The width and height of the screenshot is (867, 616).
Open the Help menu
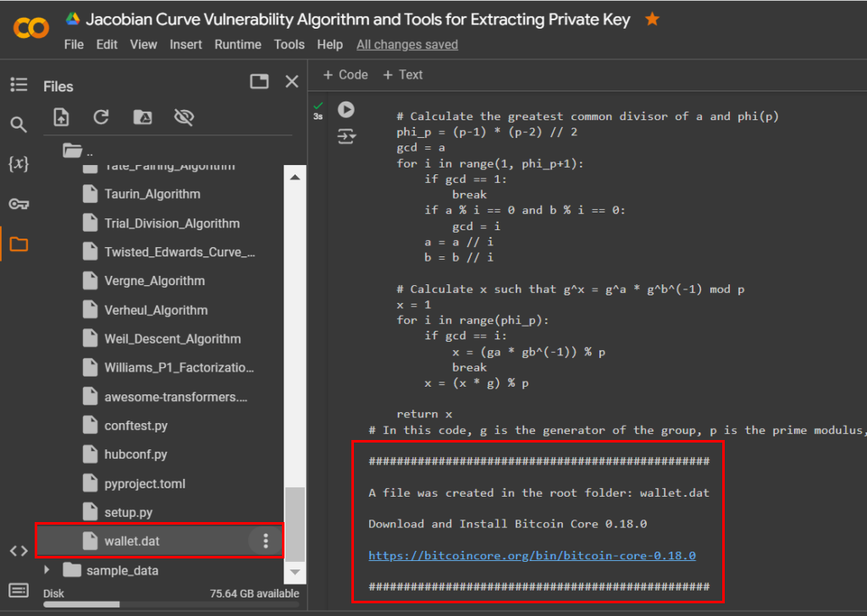[329, 45]
